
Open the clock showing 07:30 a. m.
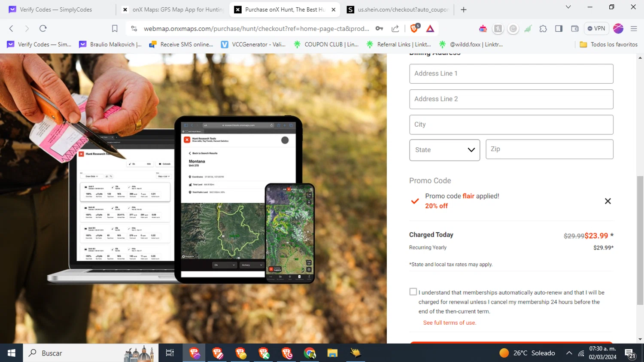[x=602, y=353]
